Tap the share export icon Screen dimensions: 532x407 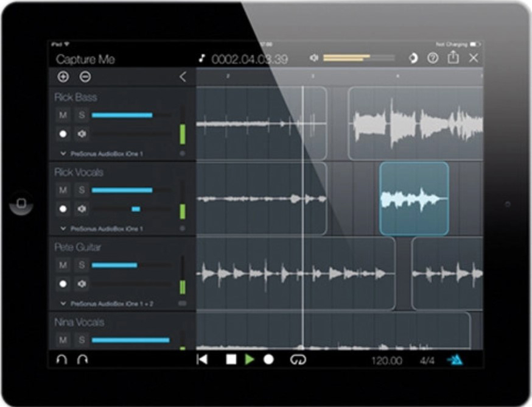453,58
